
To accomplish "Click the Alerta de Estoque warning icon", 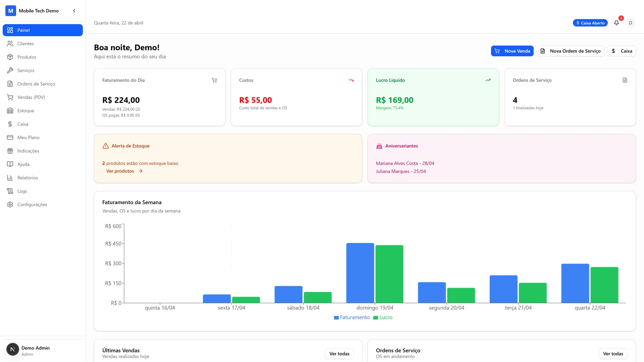I will [105, 146].
